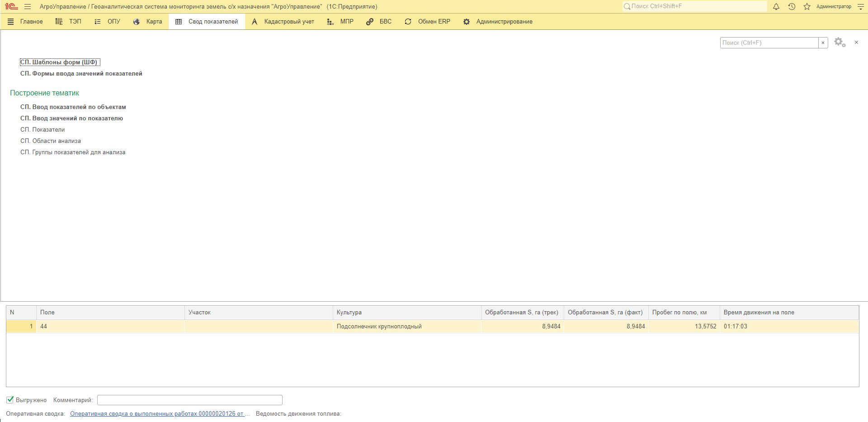Open favorites star
This screenshot has height=422, width=868.
(x=807, y=6)
